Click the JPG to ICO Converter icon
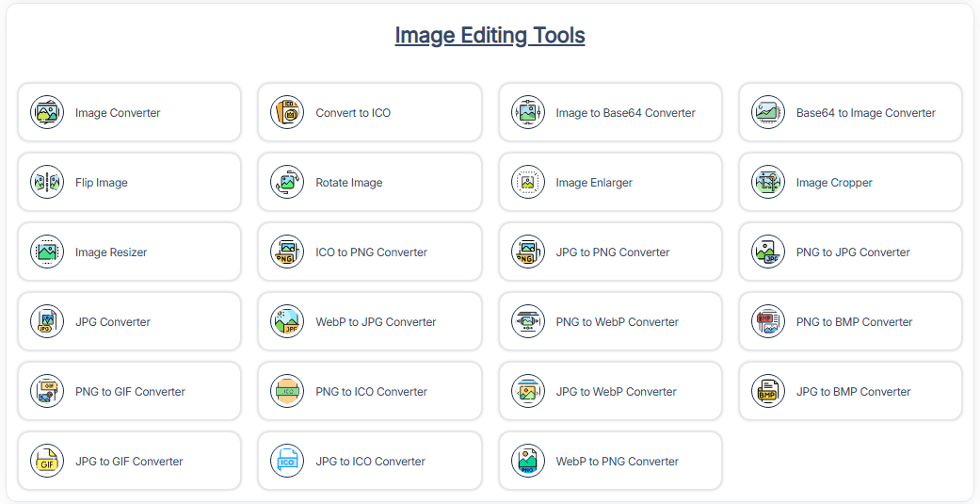The height and width of the screenshot is (504, 980). pyautogui.click(x=287, y=461)
